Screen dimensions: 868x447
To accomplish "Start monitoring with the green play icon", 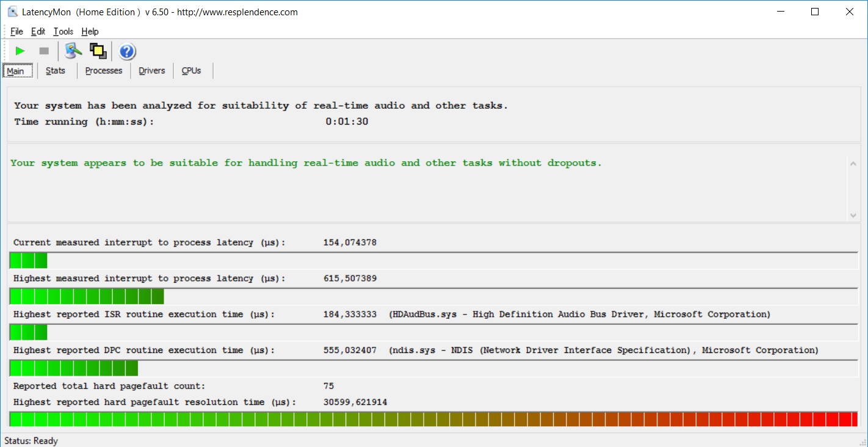I will coord(20,51).
